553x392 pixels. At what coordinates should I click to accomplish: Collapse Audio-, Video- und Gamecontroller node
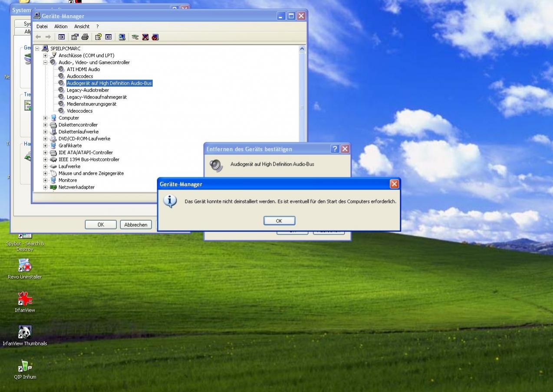[x=45, y=62]
